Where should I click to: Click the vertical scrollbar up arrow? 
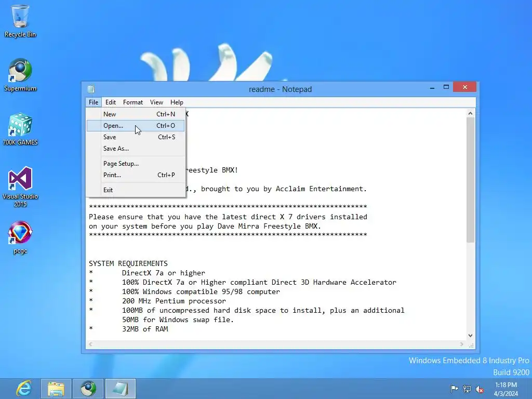(x=470, y=113)
